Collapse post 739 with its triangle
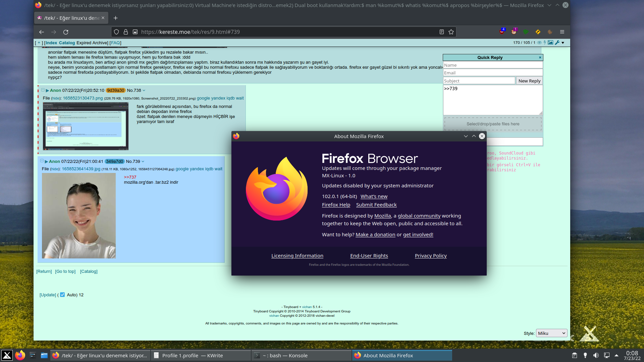The width and height of the screenshot is (644, 362). [47, 162]
